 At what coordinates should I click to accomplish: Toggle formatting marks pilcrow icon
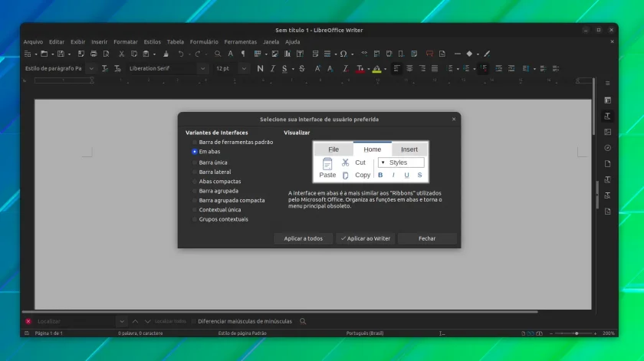click(243, 54)
